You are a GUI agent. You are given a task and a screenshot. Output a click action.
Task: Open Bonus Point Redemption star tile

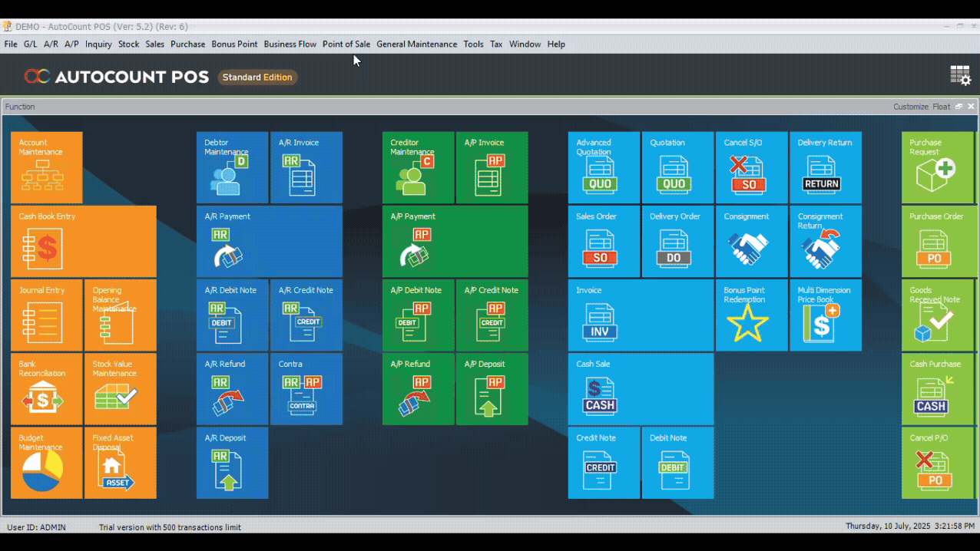click(751, 315)
